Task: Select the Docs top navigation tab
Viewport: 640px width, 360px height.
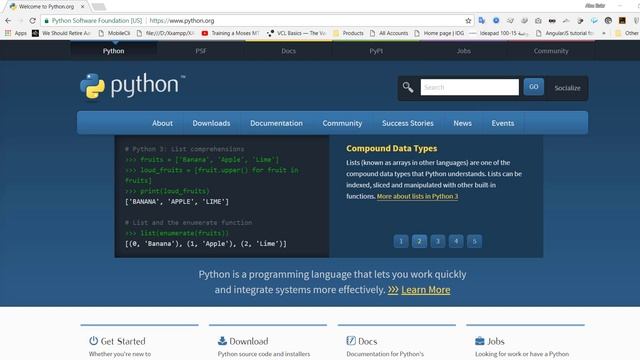Action: point(288,51)
